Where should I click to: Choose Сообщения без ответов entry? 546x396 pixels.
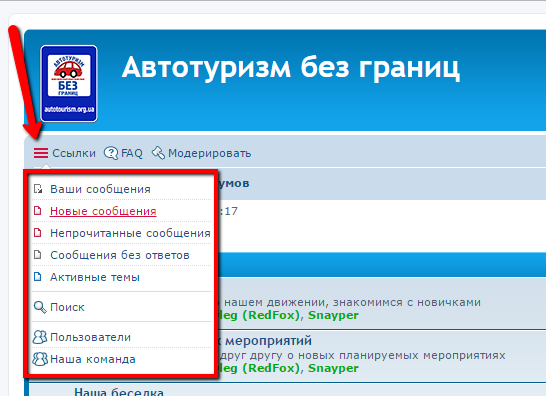(120, 255)
